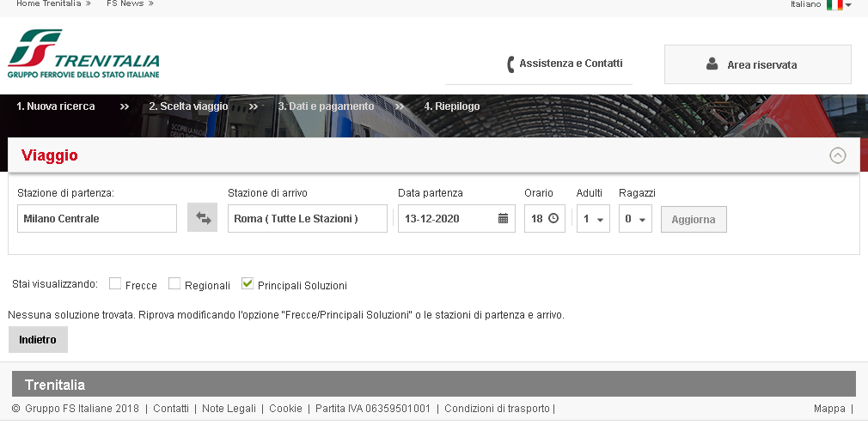Open the Area riservata button
The image size is (868, 431).
758,64
